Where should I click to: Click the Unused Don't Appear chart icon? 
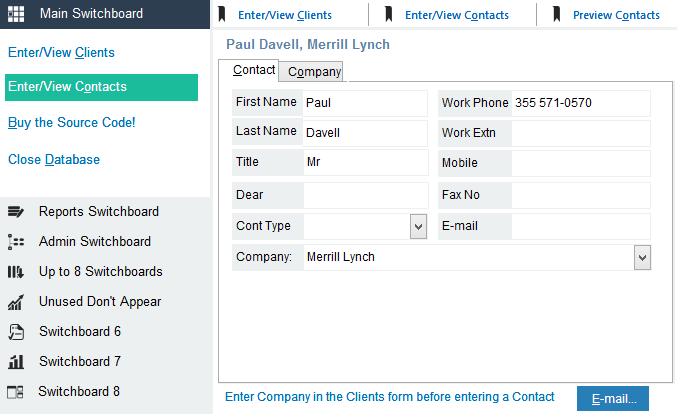15,302
